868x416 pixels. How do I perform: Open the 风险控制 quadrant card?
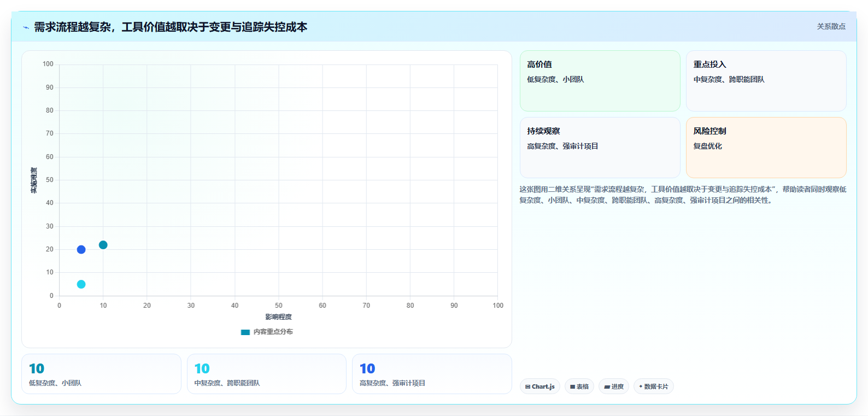point(766,148)
